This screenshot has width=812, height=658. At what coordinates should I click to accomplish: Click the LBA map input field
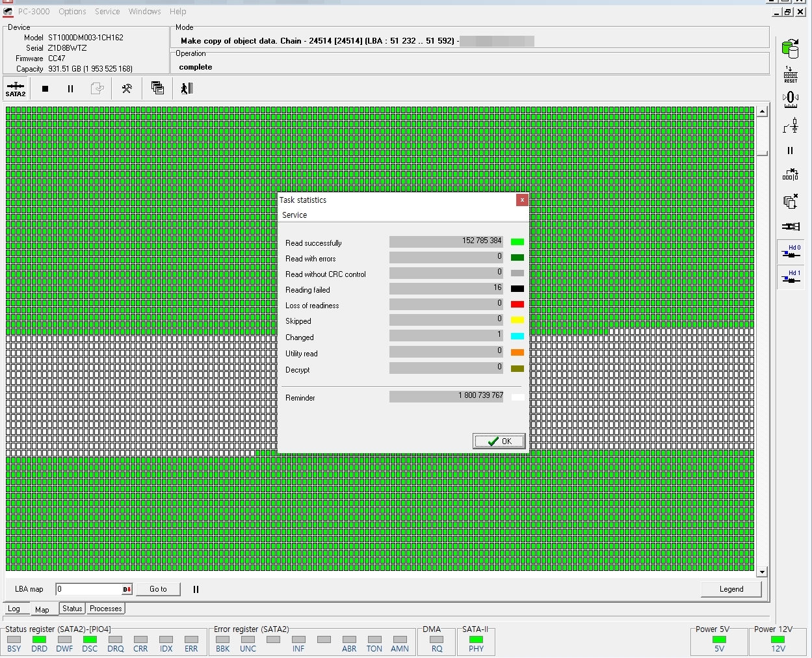[89, 589]
